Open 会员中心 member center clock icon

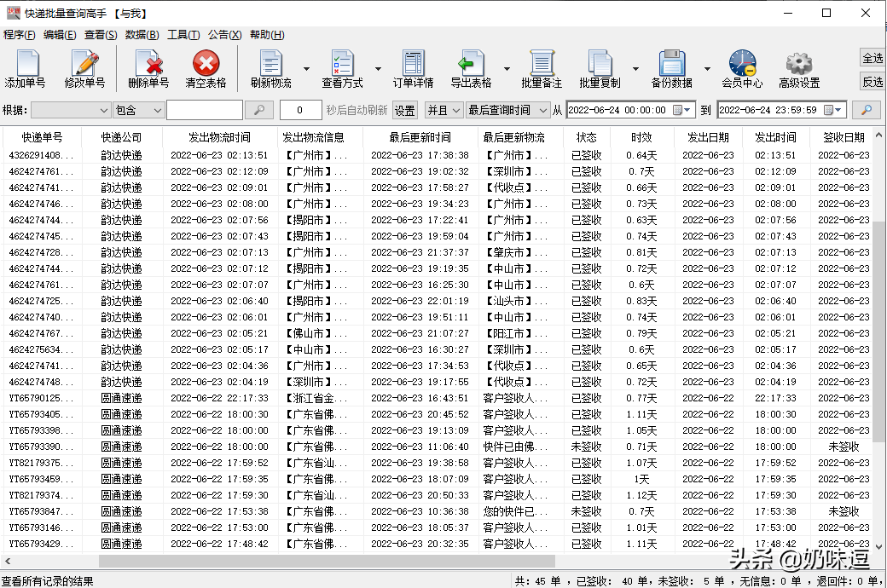click(x=742, y=68)
